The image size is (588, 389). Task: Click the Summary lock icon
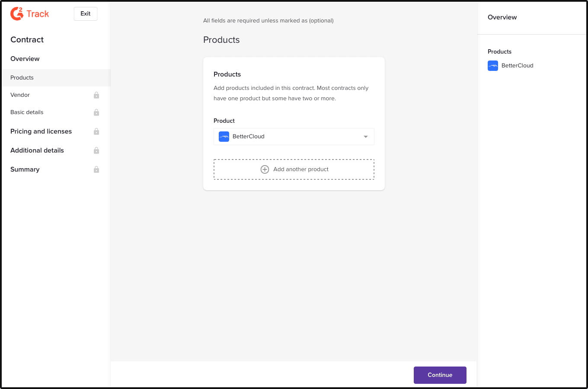(x=96, y=169)
